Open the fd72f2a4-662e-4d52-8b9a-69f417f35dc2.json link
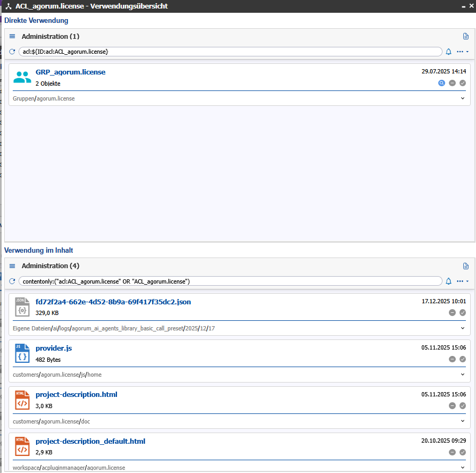Screen dimensions: 476x473 pyautogui.click(x=113, y=302)
